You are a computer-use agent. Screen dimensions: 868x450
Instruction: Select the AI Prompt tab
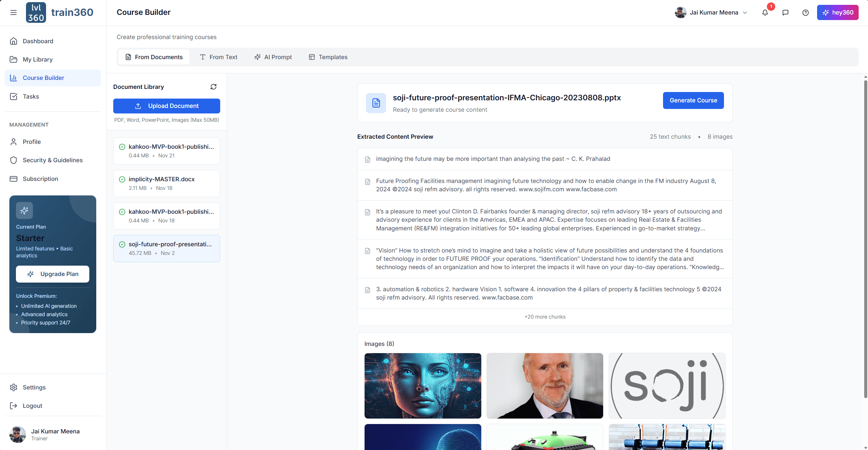273,57
